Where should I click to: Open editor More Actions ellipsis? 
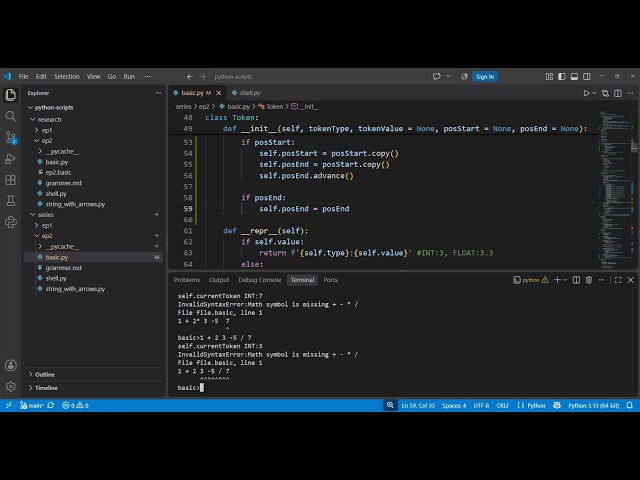pyautogui.click(x=631, y=93)
